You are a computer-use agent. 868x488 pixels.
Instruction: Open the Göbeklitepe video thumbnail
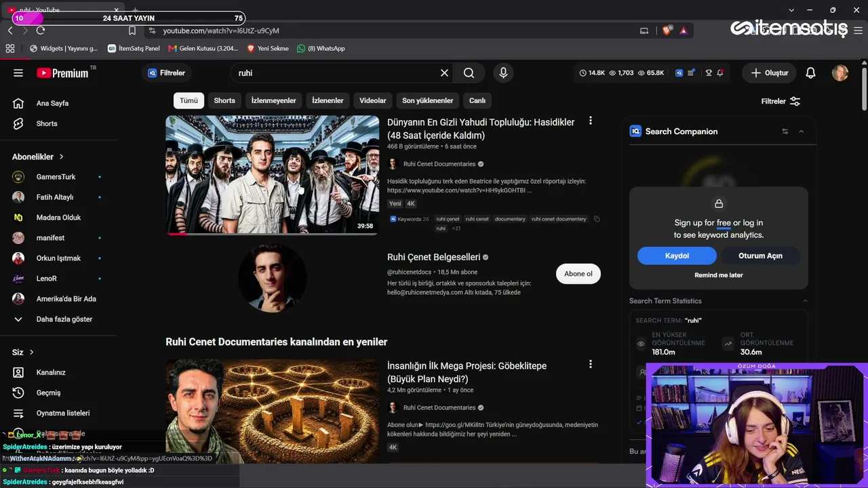pos(272,411)
